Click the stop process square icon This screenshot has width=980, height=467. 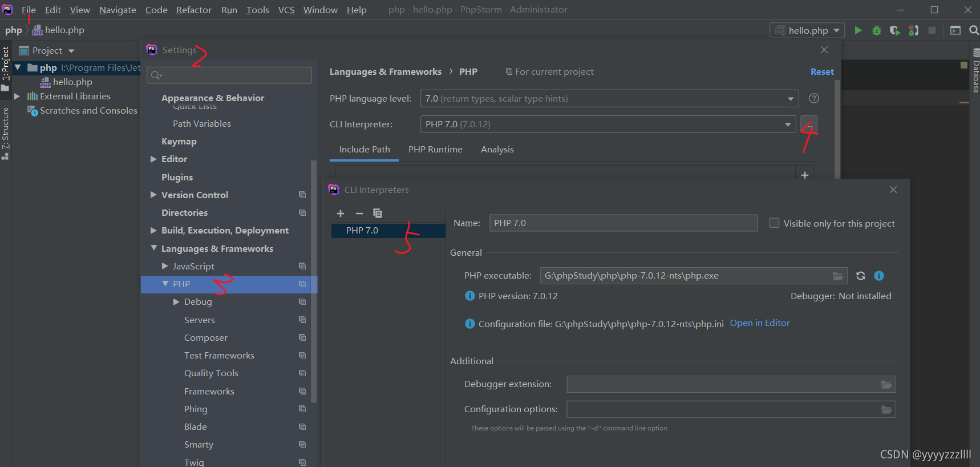pyautogui.click(x=932, y=30)
